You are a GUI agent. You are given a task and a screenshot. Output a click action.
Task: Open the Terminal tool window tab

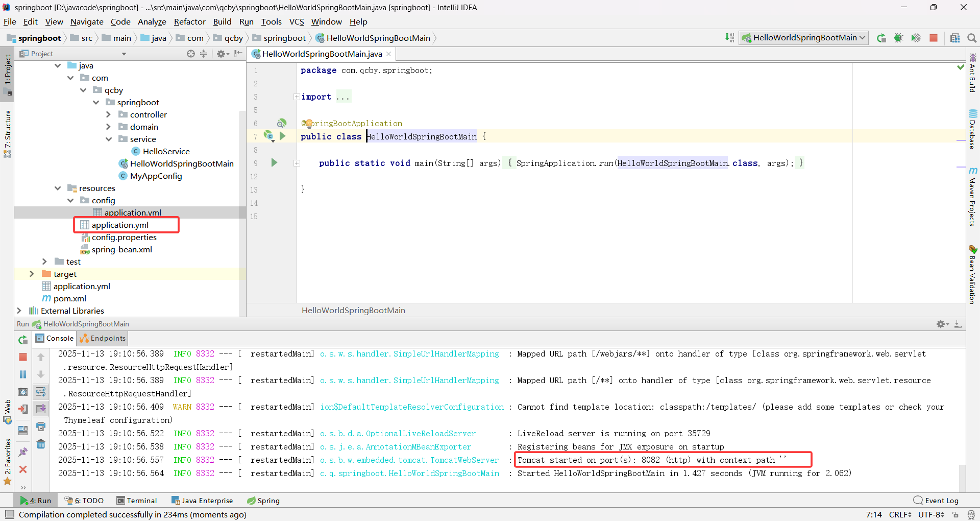[137, 501]
